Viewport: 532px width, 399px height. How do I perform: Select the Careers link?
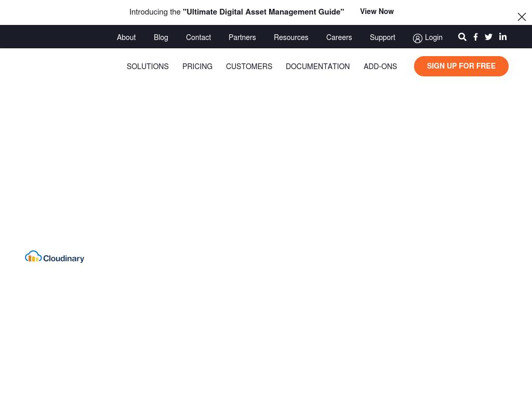339,37
